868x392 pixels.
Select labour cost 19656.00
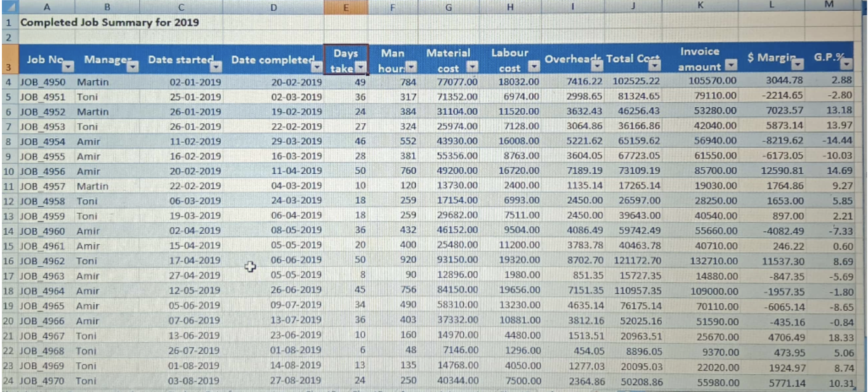(519, 291)
